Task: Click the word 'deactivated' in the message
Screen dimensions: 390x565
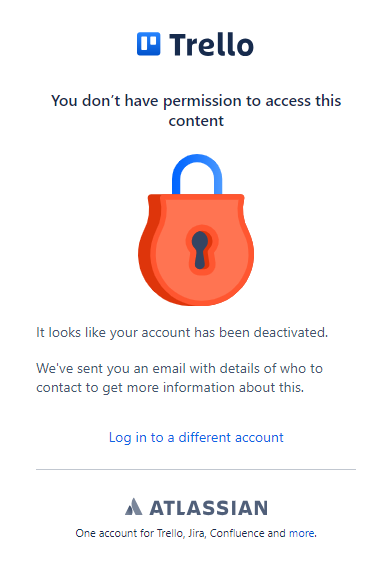Action: (x=290, y=332)
